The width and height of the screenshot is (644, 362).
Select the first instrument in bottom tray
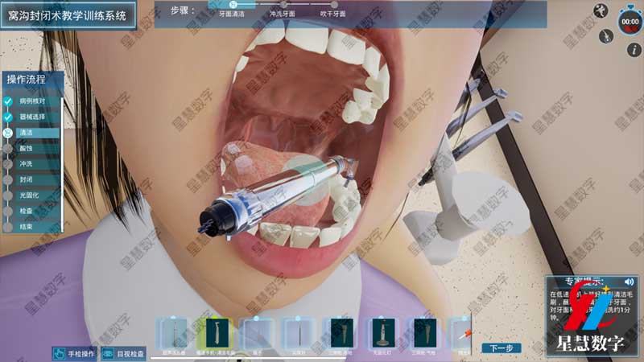click(x=174, y=333)
